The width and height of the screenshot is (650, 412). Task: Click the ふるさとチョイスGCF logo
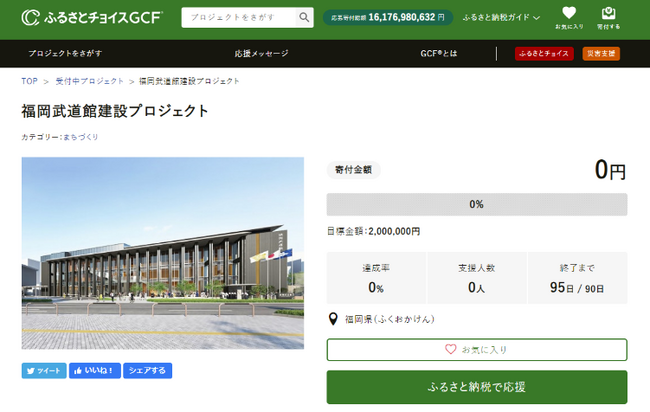pos(91,18)
